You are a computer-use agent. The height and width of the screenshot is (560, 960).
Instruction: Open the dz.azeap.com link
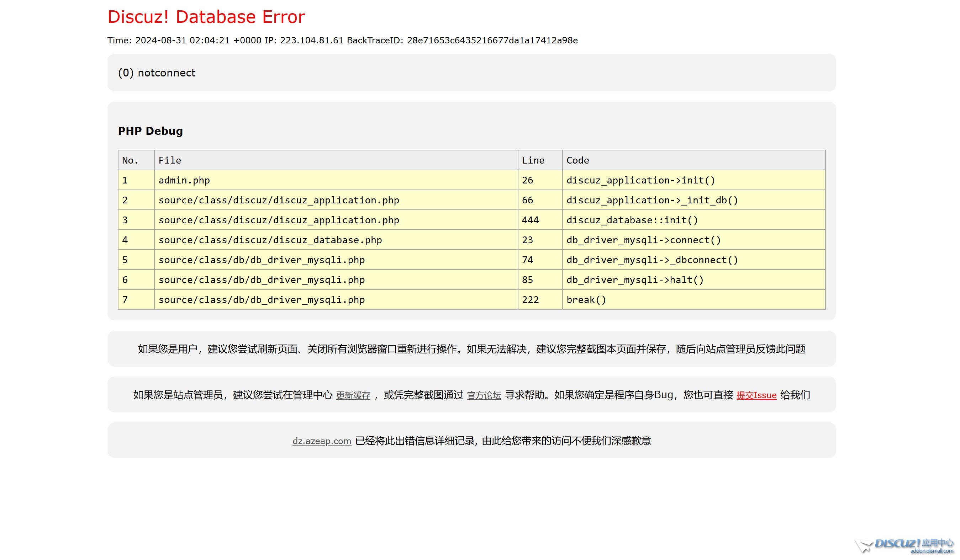pyautogui.click(x=322, y=441)
